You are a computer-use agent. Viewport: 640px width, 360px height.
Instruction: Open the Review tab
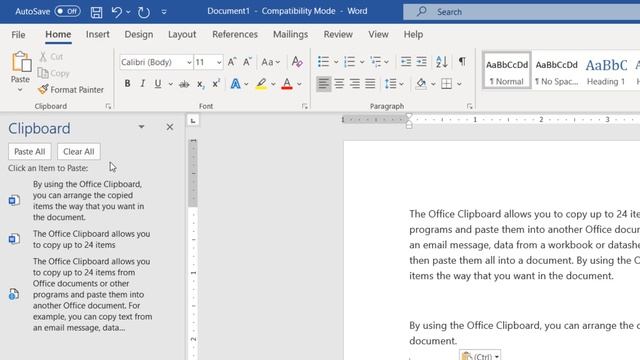tap(338, 34)
